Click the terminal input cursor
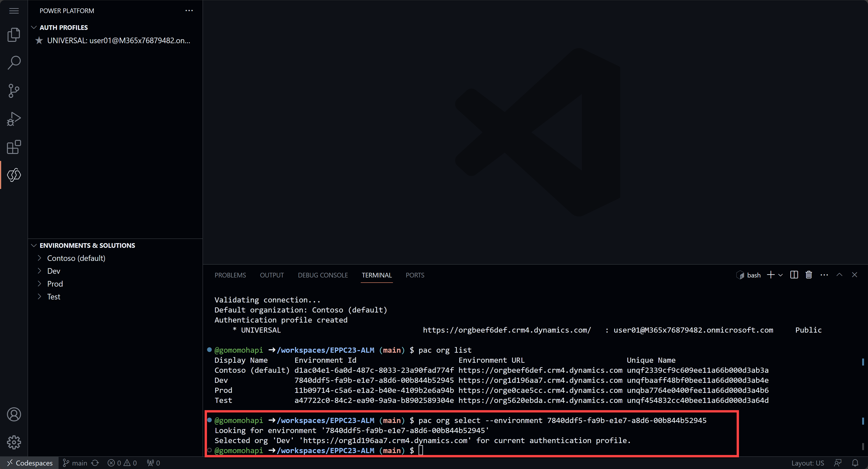This screenshot has width=868, height=469. (420, 451)
